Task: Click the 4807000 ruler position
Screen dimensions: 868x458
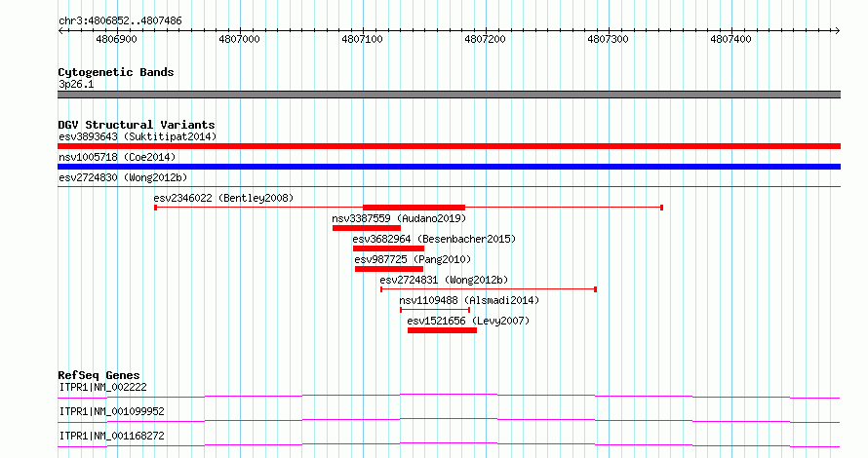Action: [239, 39]
